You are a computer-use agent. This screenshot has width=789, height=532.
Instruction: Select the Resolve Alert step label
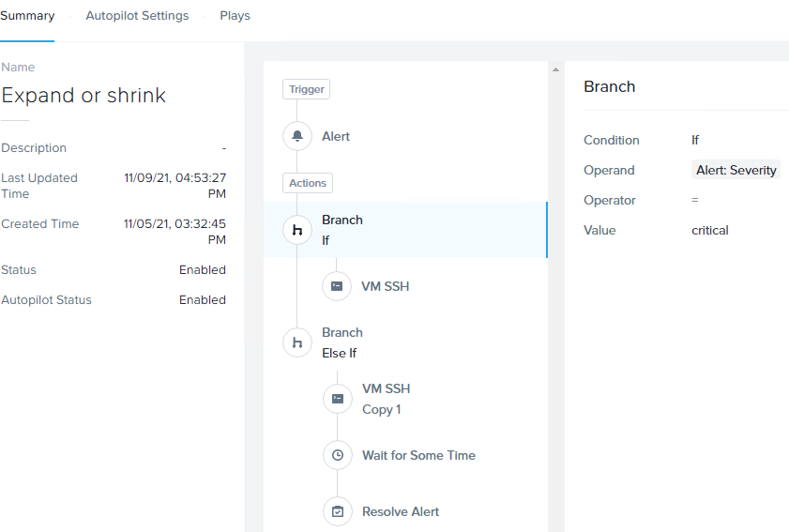click(x=401, y=511)
